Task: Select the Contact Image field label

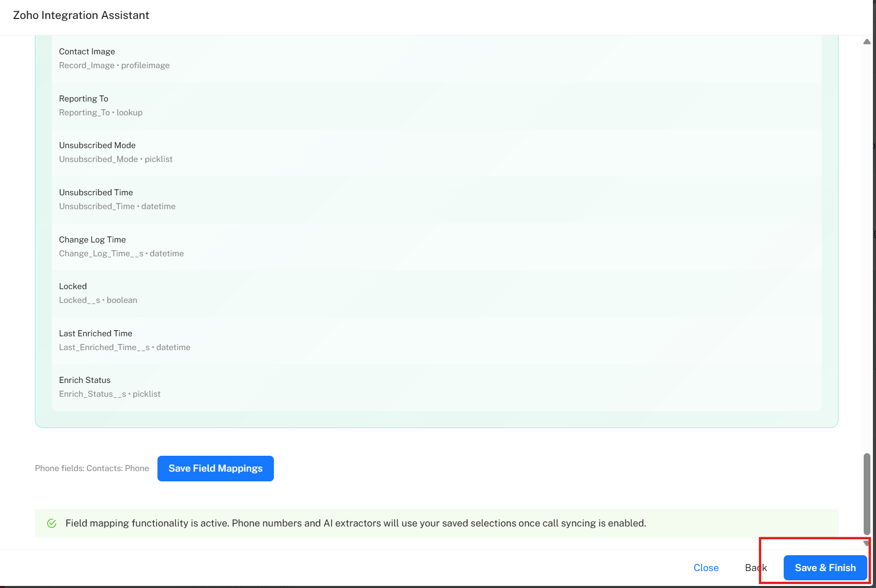Action: pyautogui.click(x=87, y=51)
